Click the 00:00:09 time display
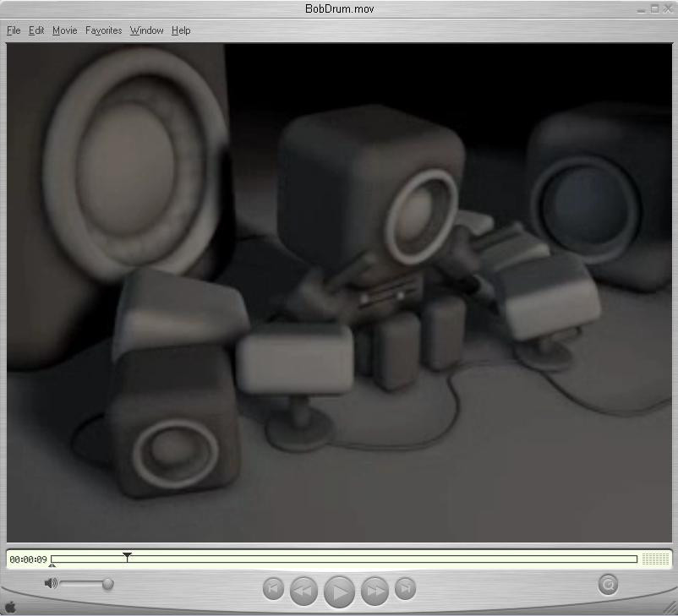 pyautogui.click(x=28, y=559)
